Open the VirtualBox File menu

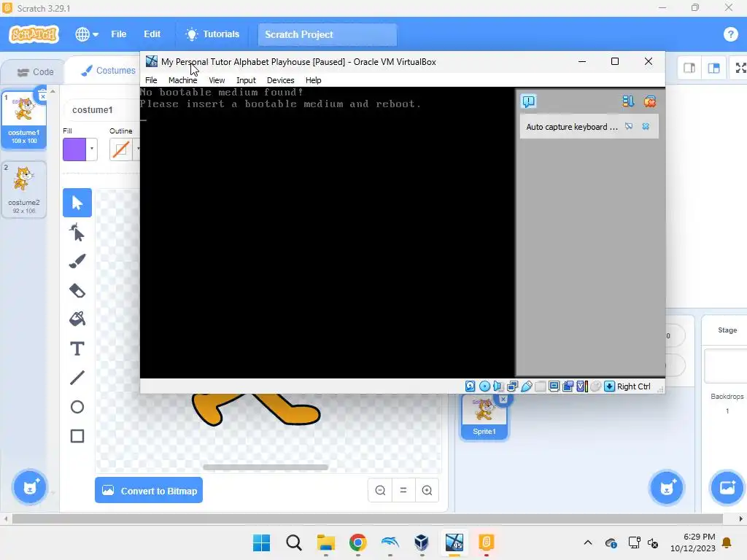pyautogui.click(x=151, y=80)
